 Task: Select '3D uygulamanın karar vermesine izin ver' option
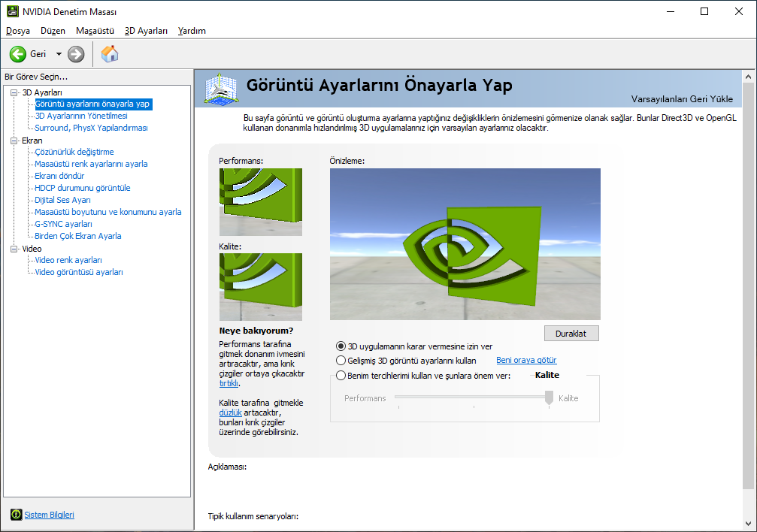[341, 346]
